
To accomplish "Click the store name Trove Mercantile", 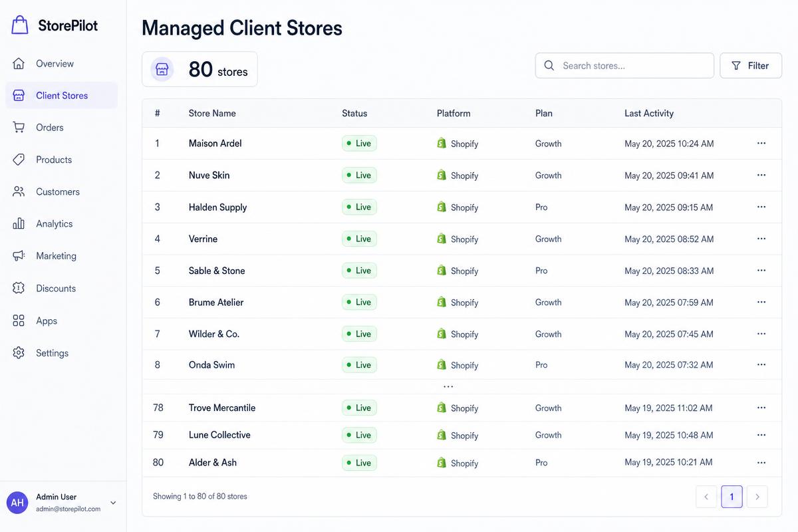I will tap(222, 408).
